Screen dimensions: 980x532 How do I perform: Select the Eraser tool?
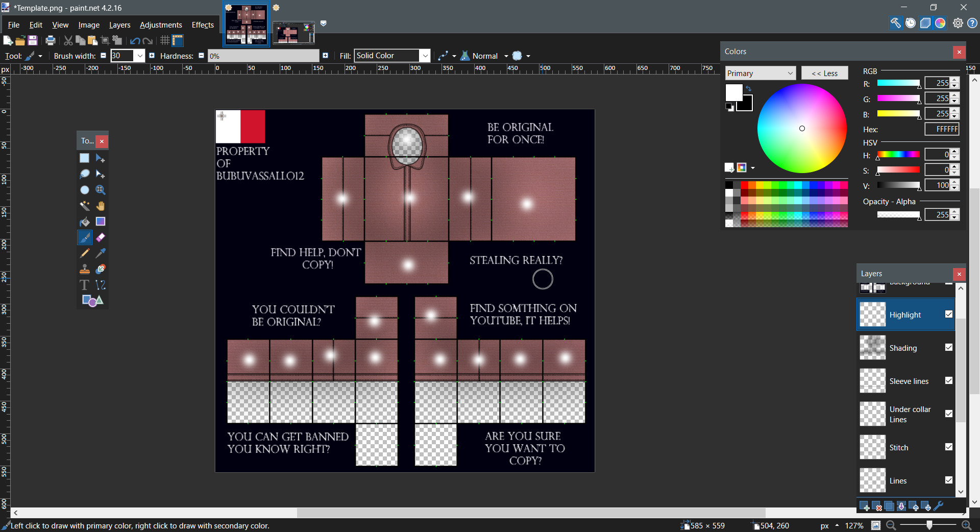point(101,237)
